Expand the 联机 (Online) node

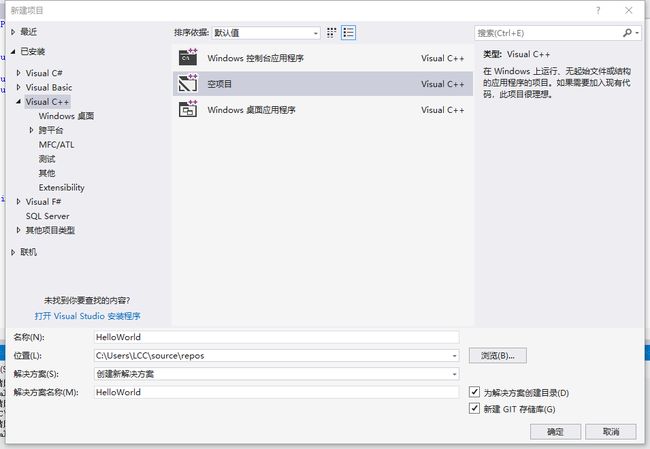click(x=13, y=252)
